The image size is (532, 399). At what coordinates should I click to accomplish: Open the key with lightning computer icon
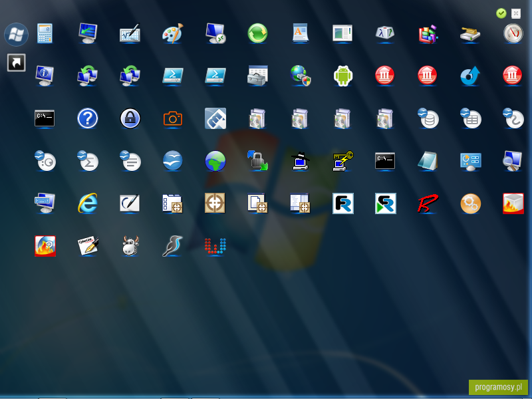pyautogui.click(x=342, y=161)
